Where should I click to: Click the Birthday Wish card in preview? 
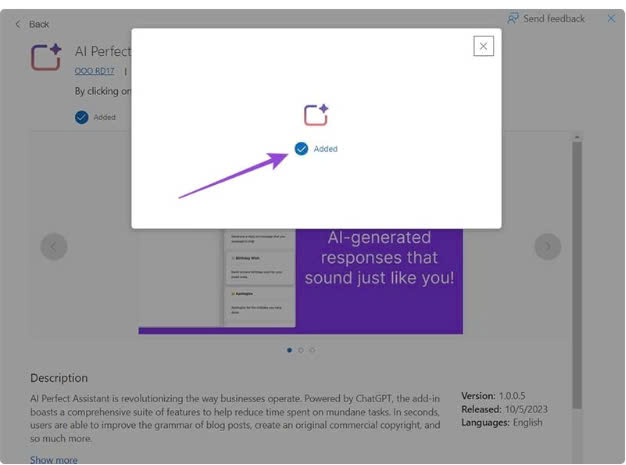click(x=258, y=265)
